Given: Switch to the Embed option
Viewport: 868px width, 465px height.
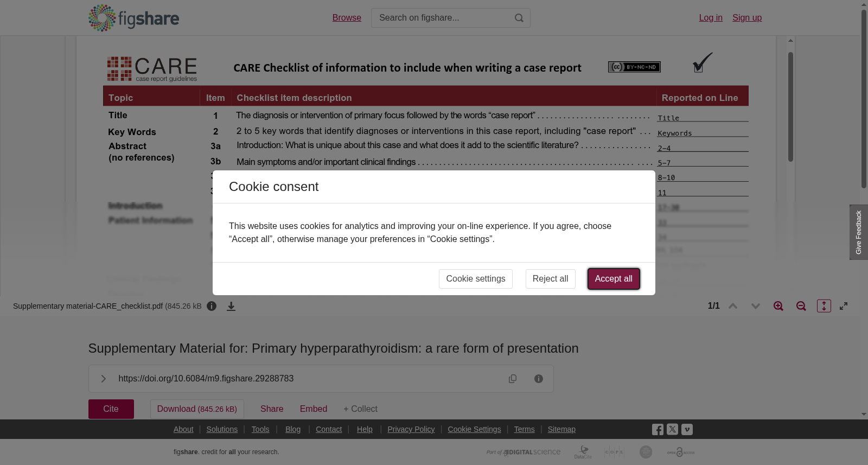Looking at the screenshot, I should (x=314, y=409).
